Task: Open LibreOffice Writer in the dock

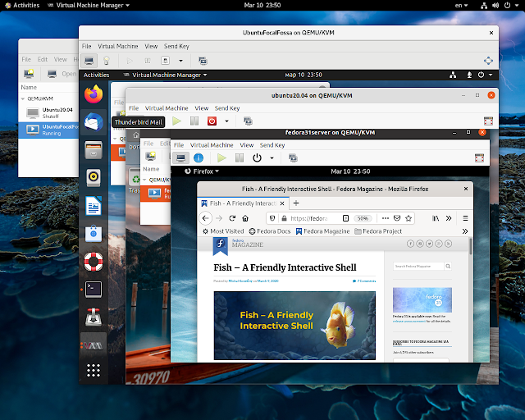Action: (94, 205)
